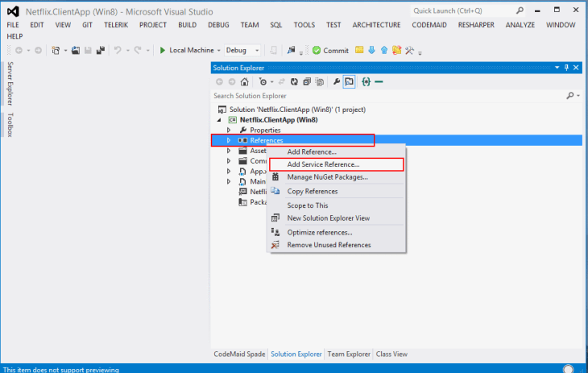Toggle the Solution Explorer auto-hide pin
The width and height of the screenshot is (588, 373).
click(566, 68)
